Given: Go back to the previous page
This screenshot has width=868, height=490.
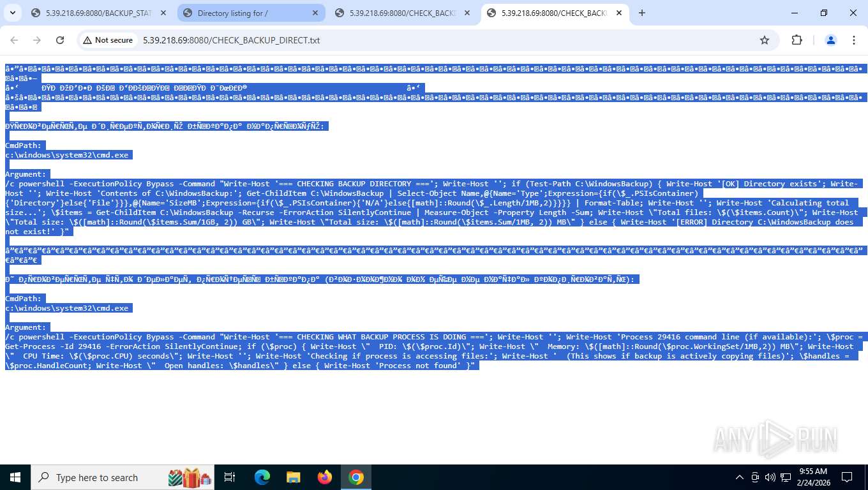Looking at the screenshot, I should point(14,40).
